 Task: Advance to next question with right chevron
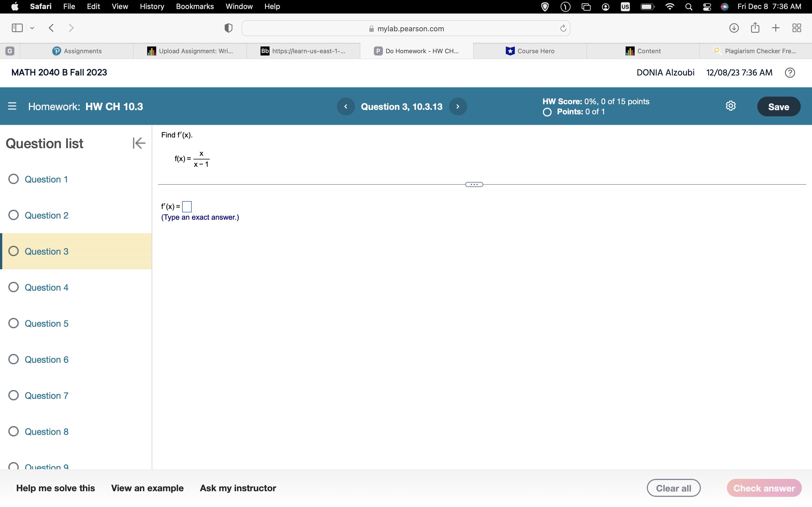[458, 106]
